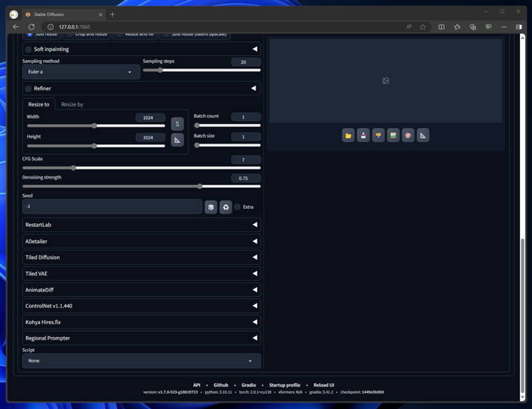Expand the Regional Prompter section
The height and width of the screenshot is (409, 532).
(x=141, y=338)
